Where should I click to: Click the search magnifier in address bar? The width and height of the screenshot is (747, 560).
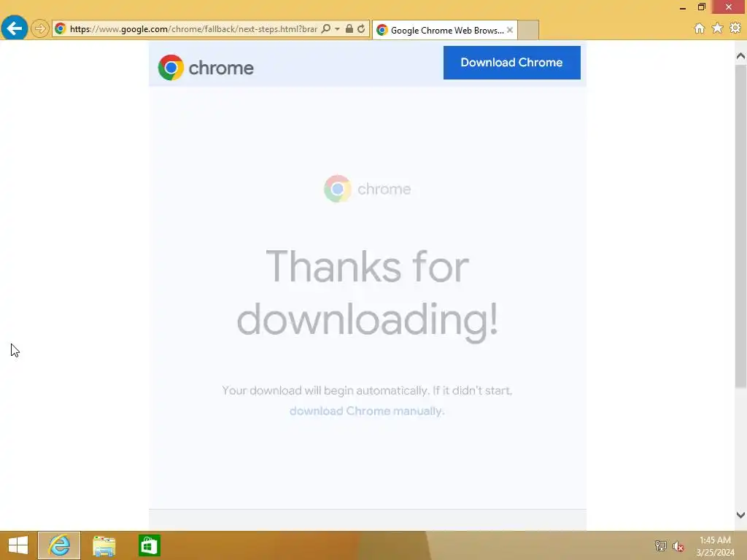coord(326,28)
